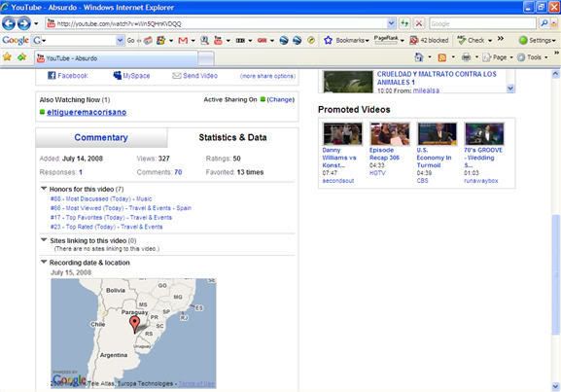Open the secondsout channel link

338,181
